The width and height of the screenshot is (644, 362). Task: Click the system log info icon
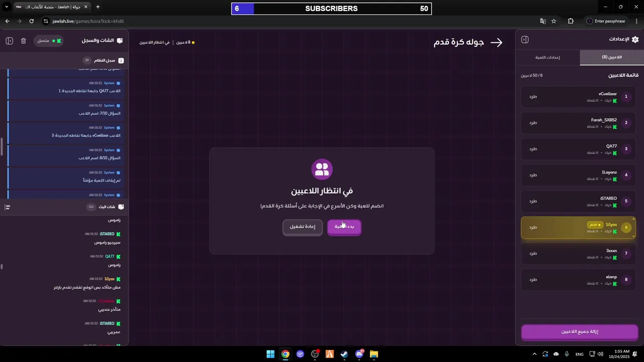tap(121, 60)
